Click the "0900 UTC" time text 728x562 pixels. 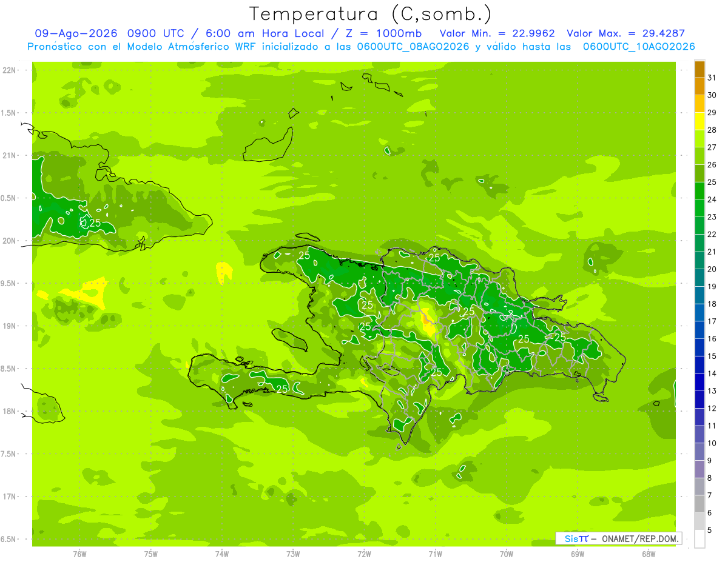pos(158,33)
